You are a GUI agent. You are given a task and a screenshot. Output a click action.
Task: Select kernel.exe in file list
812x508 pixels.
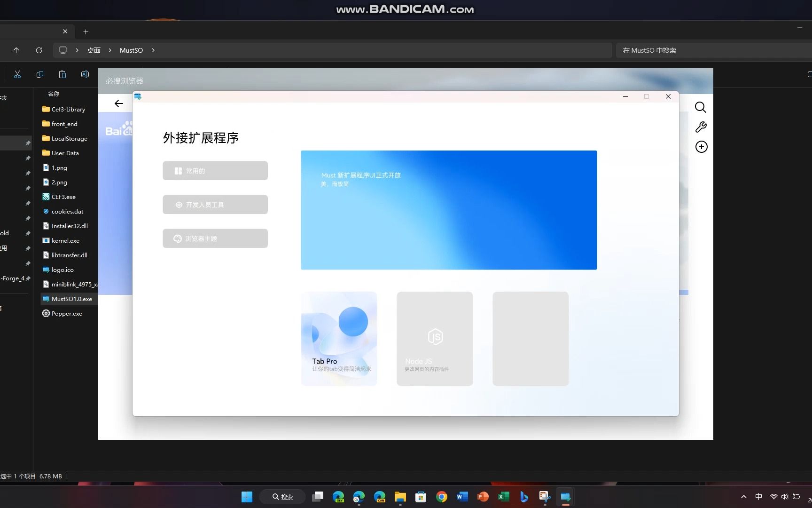tap(61, 240)
